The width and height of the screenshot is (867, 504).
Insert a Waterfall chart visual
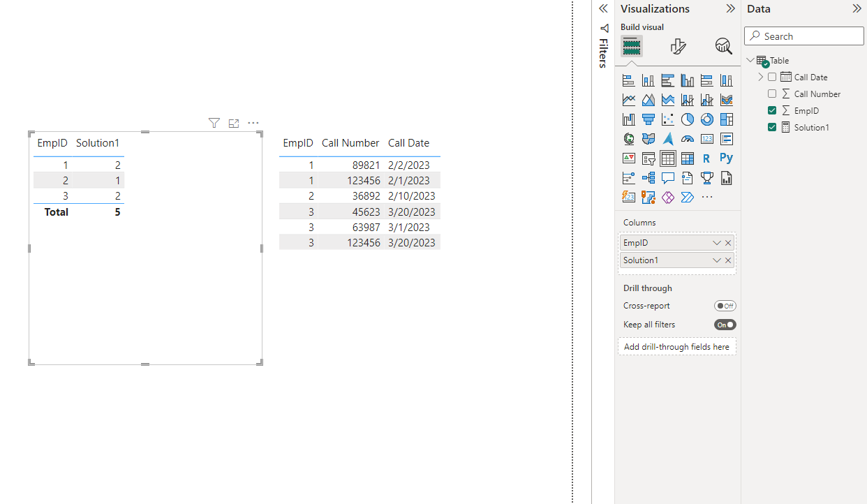click(x=628, y=119)
